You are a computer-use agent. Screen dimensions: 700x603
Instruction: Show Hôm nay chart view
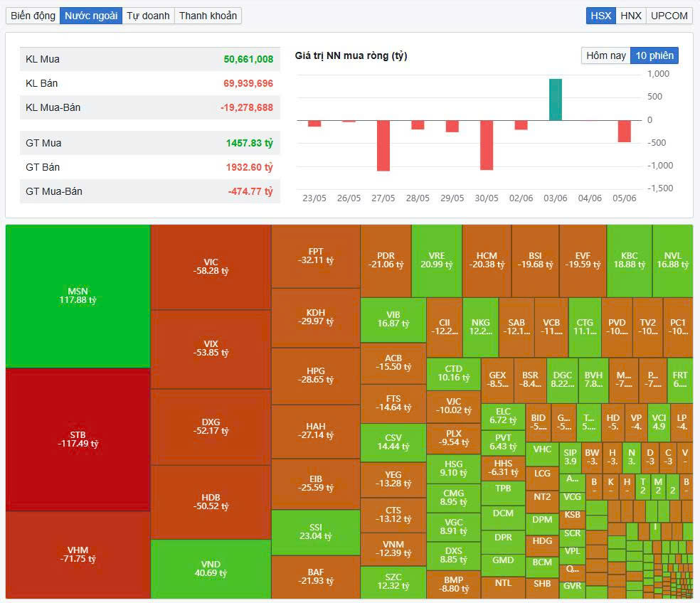(x=605, y=55)
